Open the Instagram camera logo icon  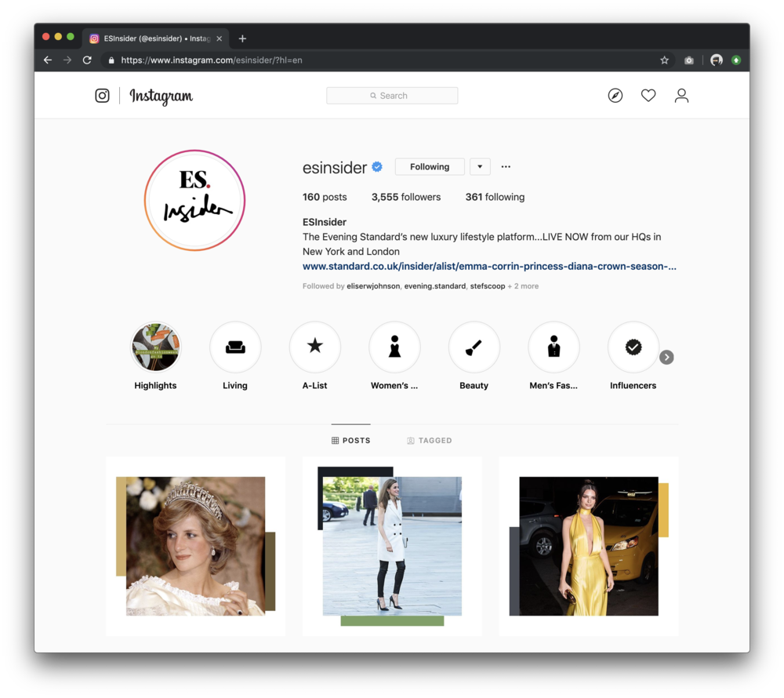(x=102, y=96)
